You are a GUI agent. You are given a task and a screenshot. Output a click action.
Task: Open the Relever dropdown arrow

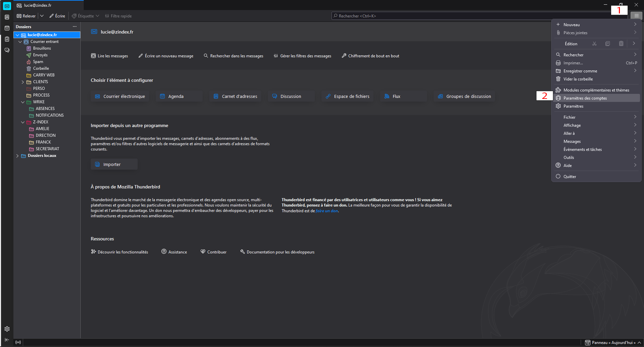[42, 16]
